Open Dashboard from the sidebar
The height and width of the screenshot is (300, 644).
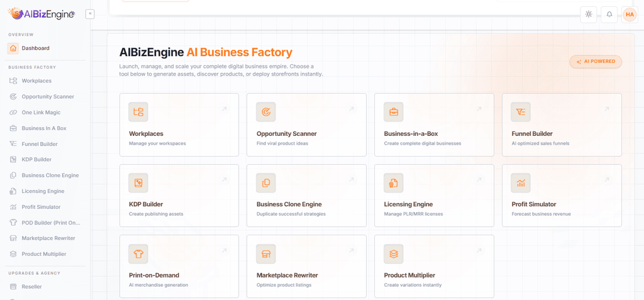tap(36, 48)
